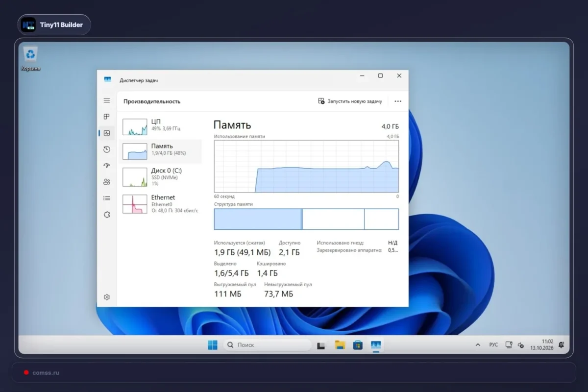Click the Память heading title
588x392 pixels.
click(x=232, y=125)
